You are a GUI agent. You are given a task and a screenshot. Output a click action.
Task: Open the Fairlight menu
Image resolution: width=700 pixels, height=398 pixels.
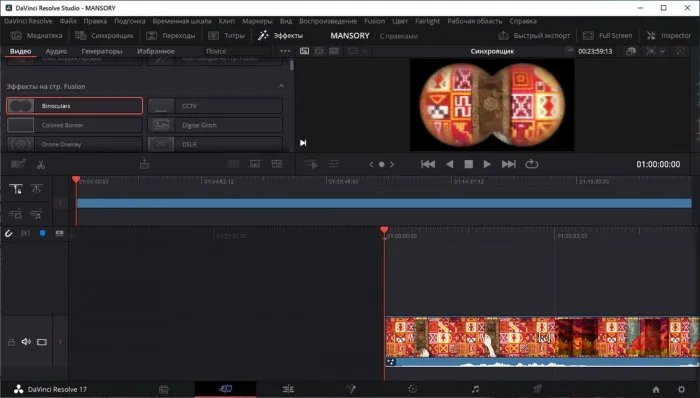tap(427, 21)
